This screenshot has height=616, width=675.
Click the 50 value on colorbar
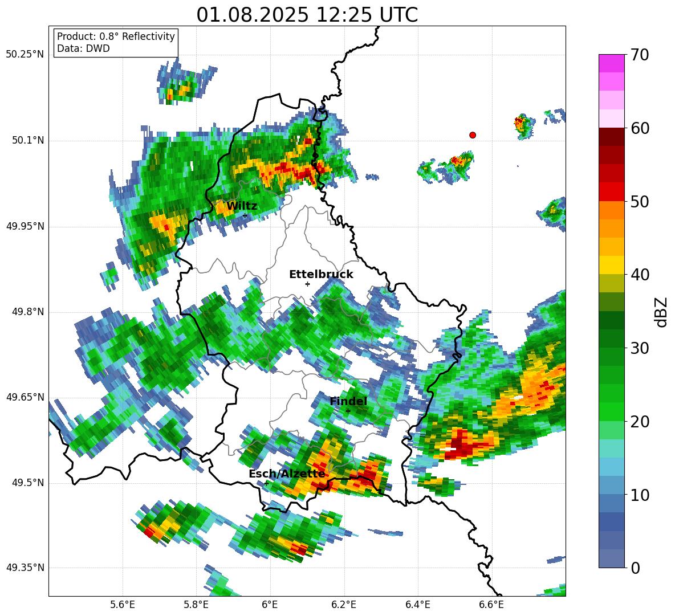(x=639, y=202)
